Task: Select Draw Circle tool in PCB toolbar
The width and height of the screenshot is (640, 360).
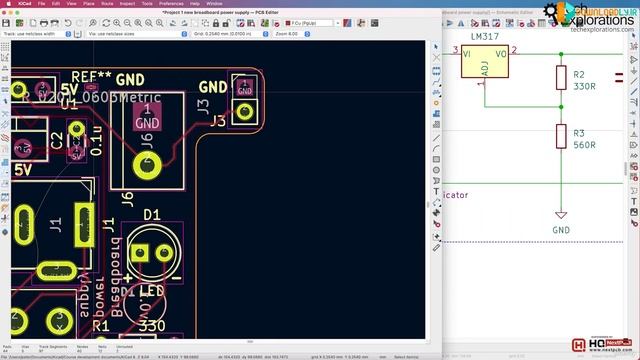Action: click(x=436, y=170)
